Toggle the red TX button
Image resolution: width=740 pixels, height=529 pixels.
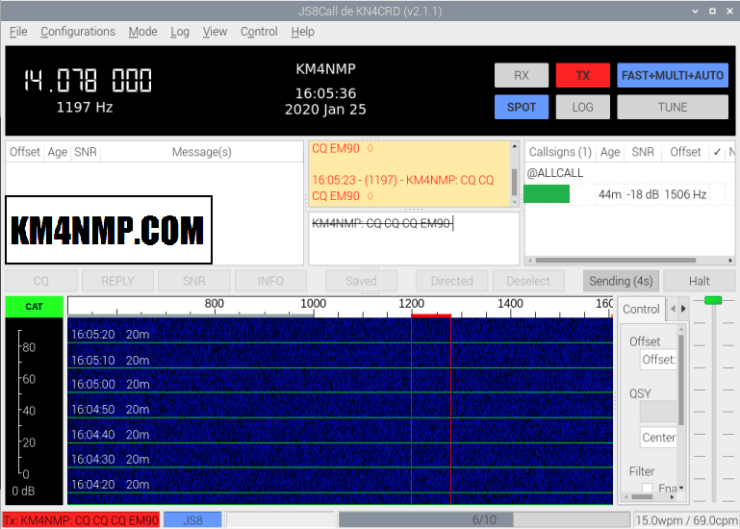coord(583,75)
